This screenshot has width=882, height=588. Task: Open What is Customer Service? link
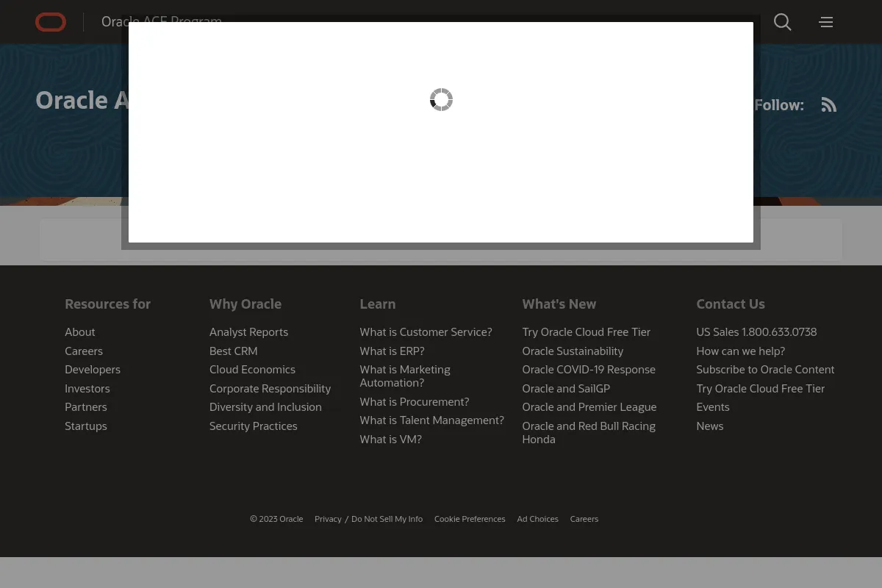click(426, 332)
